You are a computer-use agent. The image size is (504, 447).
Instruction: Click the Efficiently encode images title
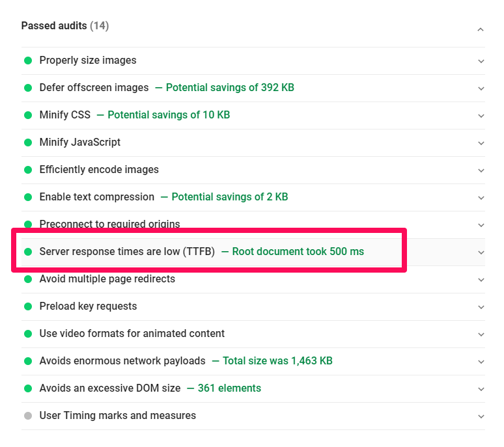coord(99,170)
